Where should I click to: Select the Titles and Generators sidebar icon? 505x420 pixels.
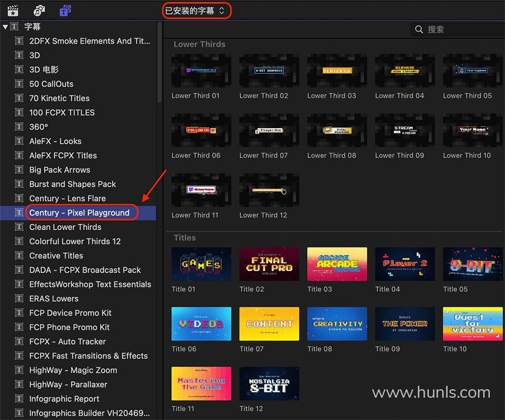[65, 10]
